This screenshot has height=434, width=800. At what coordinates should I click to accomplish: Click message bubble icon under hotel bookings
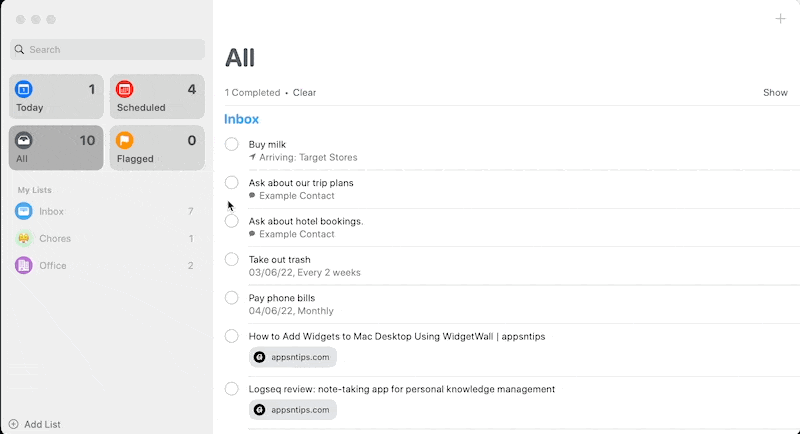[252, 234]
